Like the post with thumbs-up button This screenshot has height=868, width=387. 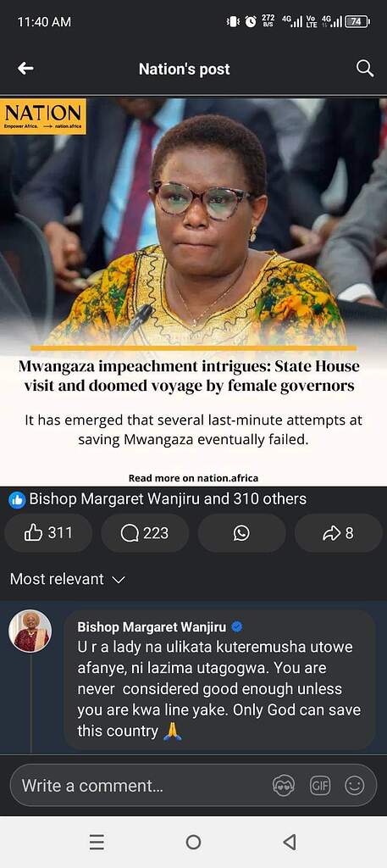click(x=48, y=533)
